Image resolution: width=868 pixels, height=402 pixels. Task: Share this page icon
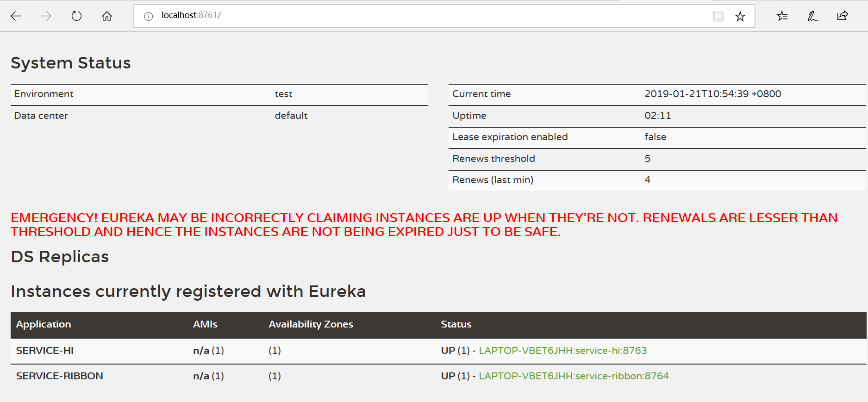(x=843, y=16)
